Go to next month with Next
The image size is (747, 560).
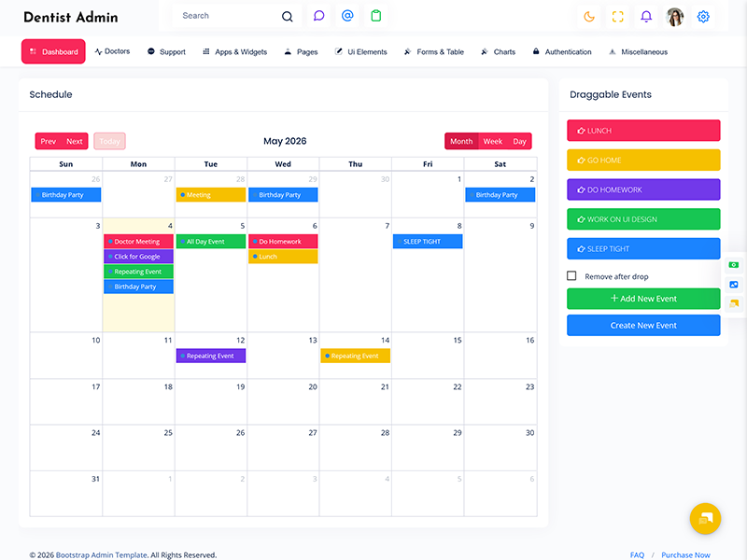75,141
